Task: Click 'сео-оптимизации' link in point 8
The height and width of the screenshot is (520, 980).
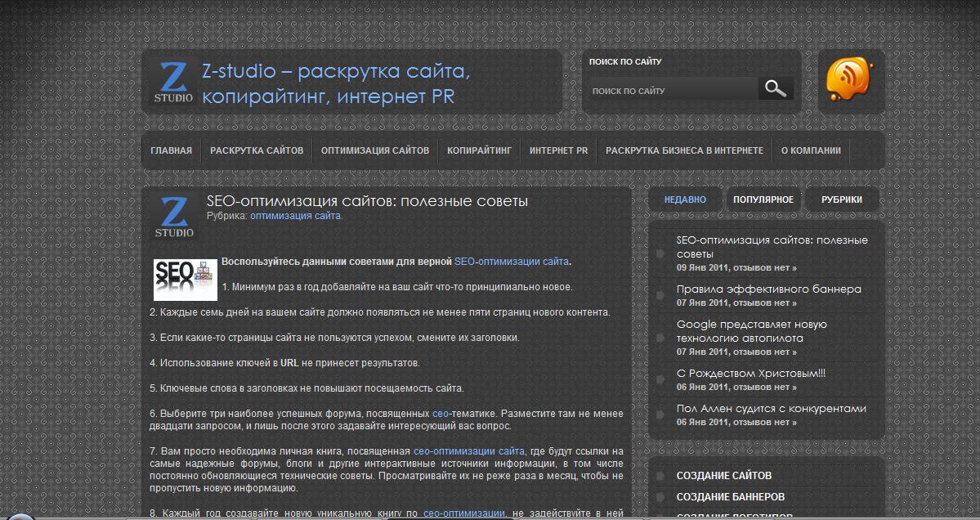Action: (463, 513)
